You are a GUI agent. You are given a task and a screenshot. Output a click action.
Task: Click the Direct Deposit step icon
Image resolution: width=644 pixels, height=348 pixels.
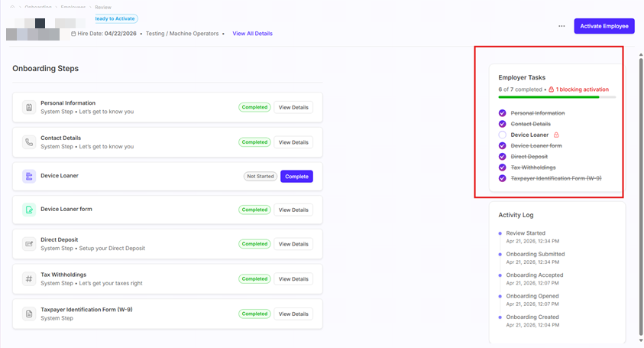pyautogui.click(x=29, y=244)
